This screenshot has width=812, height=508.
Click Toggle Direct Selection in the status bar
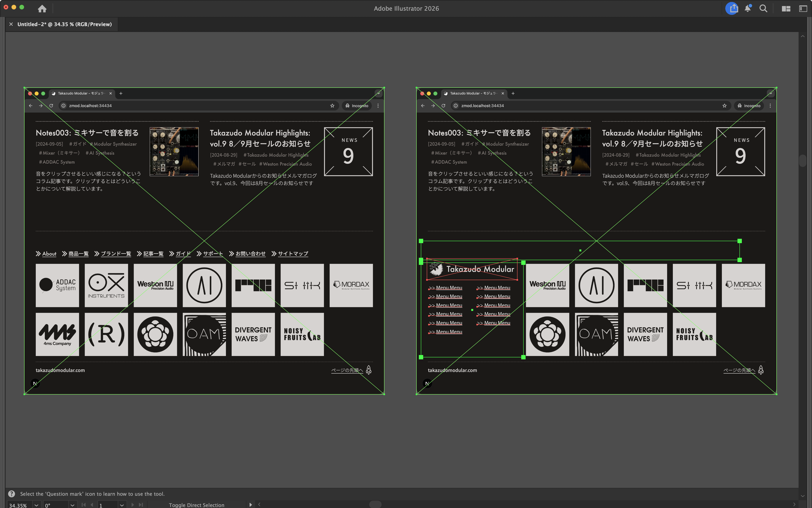point(196,505)
